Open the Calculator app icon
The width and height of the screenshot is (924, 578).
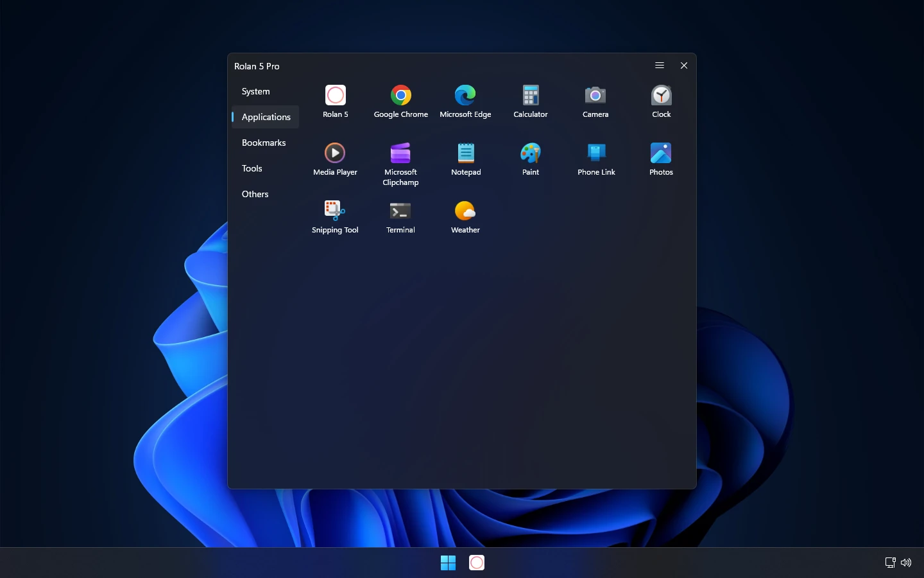[x=531, y=96]
